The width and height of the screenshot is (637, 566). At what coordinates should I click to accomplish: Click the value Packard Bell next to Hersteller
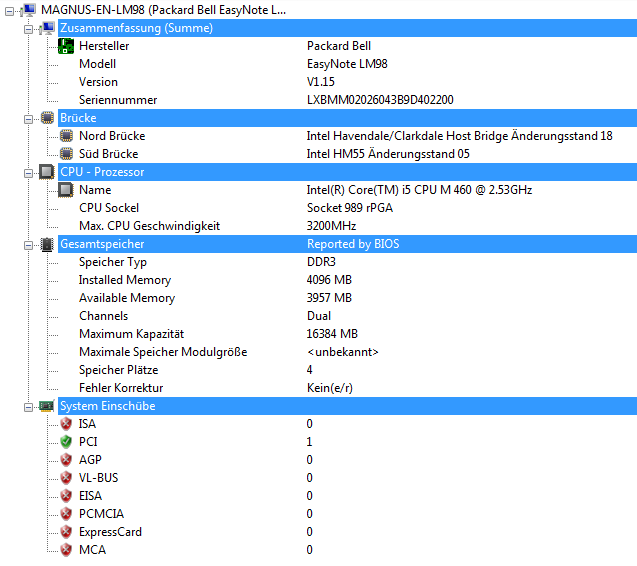339,46
